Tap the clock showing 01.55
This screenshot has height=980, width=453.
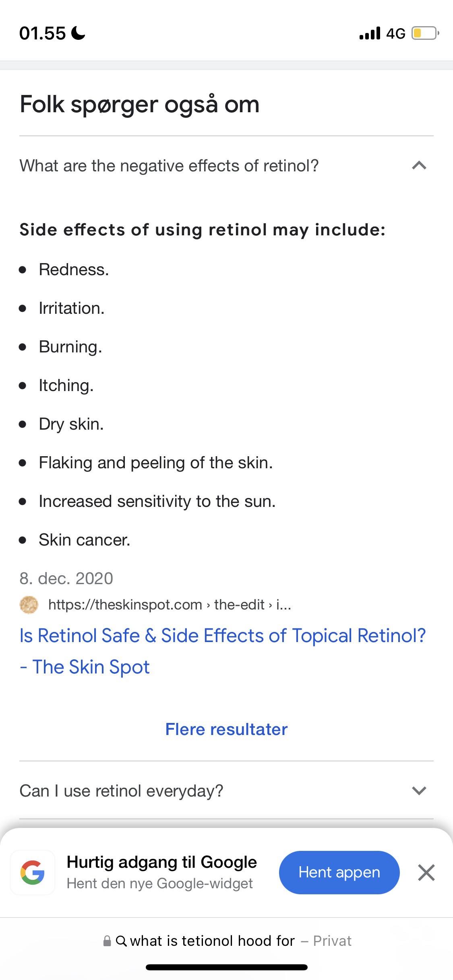[x=42, y=33]
